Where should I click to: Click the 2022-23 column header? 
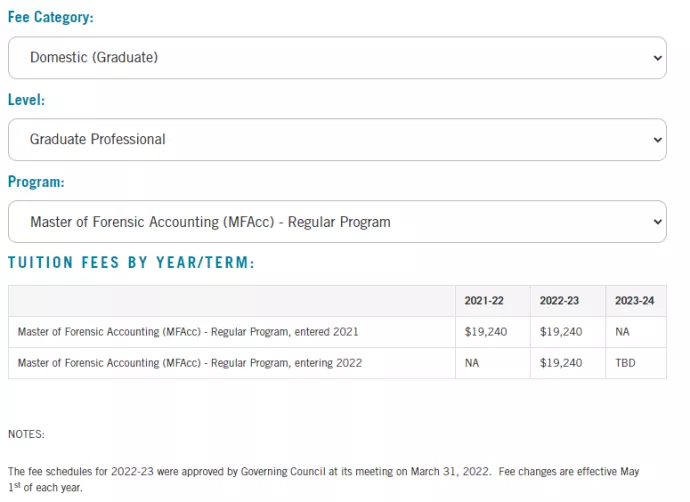[x=559, y=300]
